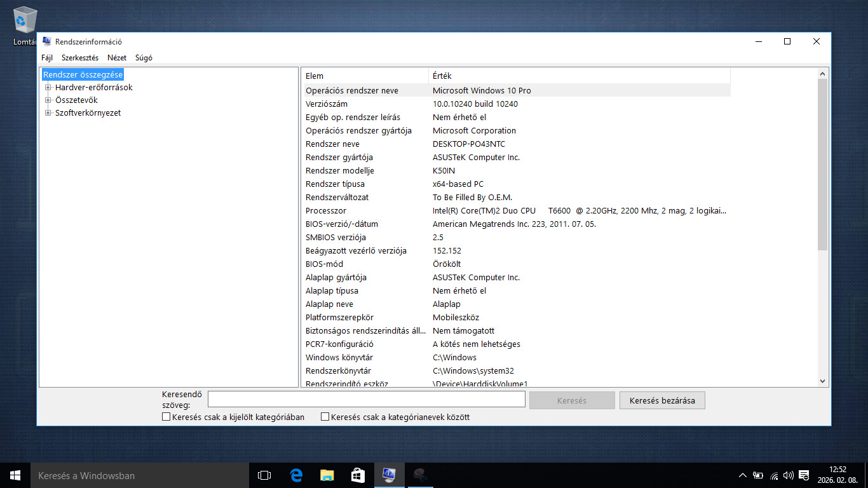
Task: Select the 'Rendszerváltozat' row
Action: point(517,197)
